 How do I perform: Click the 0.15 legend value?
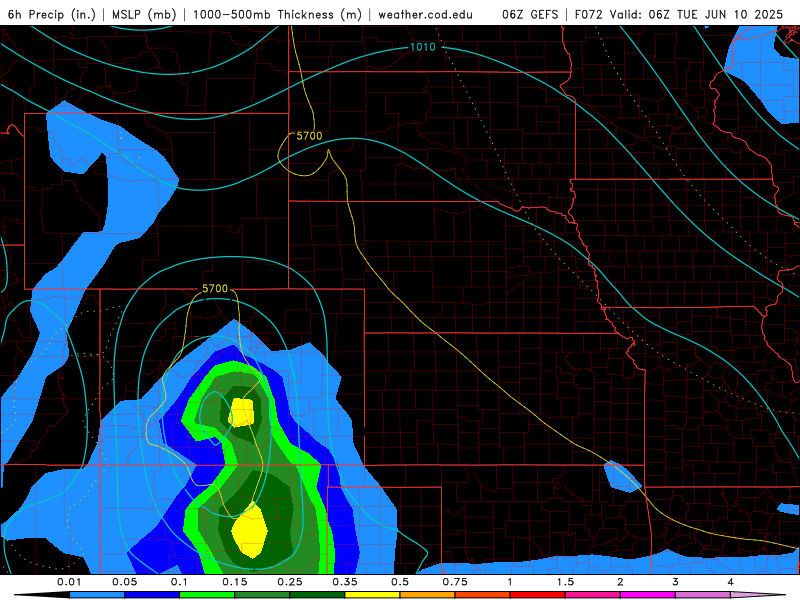click(234, 582)
